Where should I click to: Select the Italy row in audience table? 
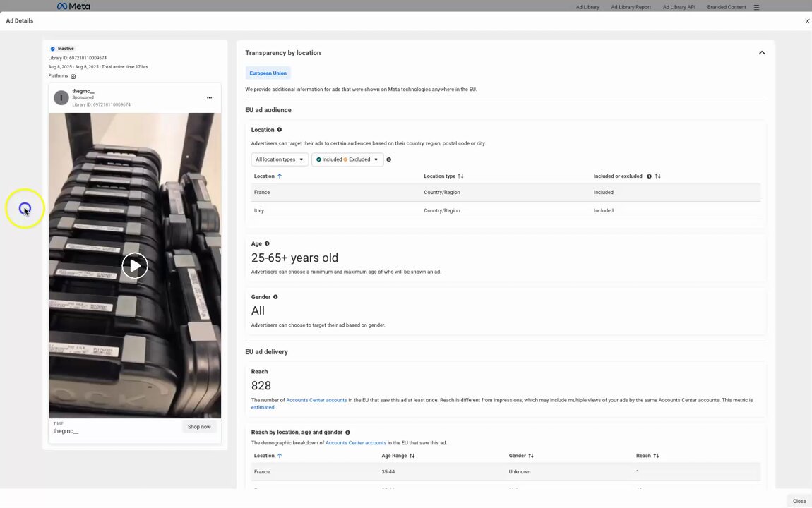[506, 210]
